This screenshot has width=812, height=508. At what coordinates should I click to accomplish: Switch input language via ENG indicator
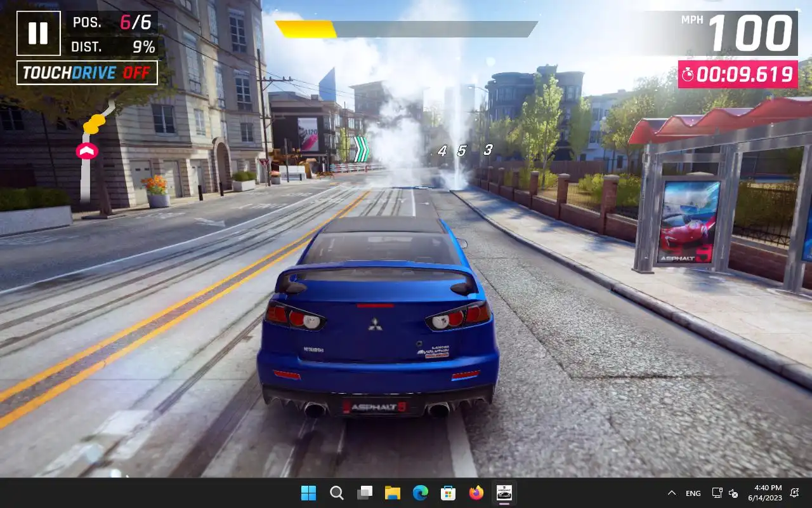[693, 493]
